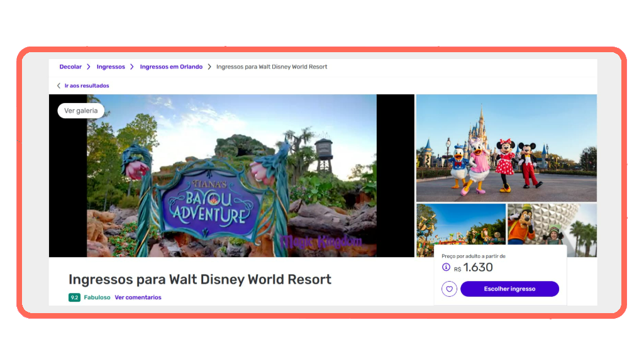Save to favorites with heart icon
Image resolution: width=644 pixels, height=337 pixels.
pos(449,289)
